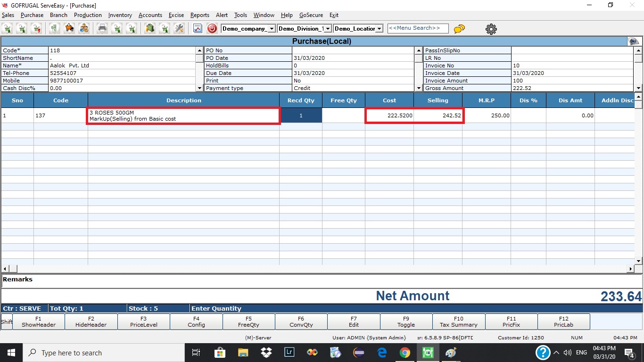644x362 pixels.
Task: Click the Remarks text field
Action: (322, 281)
